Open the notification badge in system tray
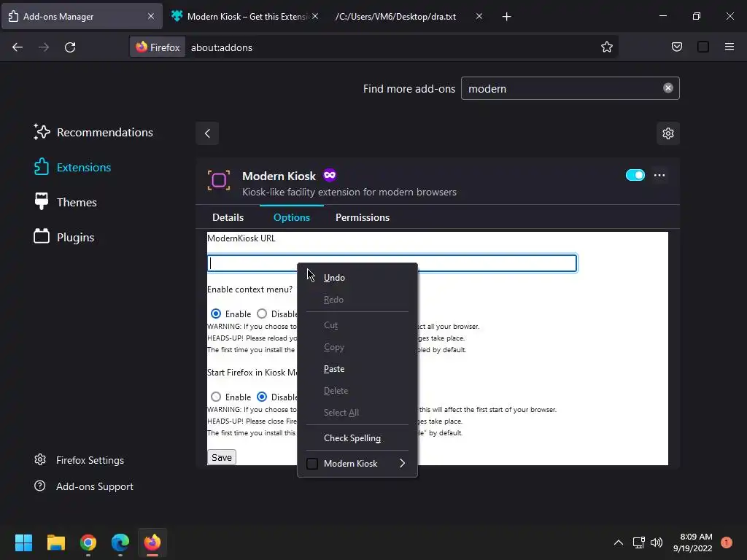747x560 pixels. [x=726, y=542]
